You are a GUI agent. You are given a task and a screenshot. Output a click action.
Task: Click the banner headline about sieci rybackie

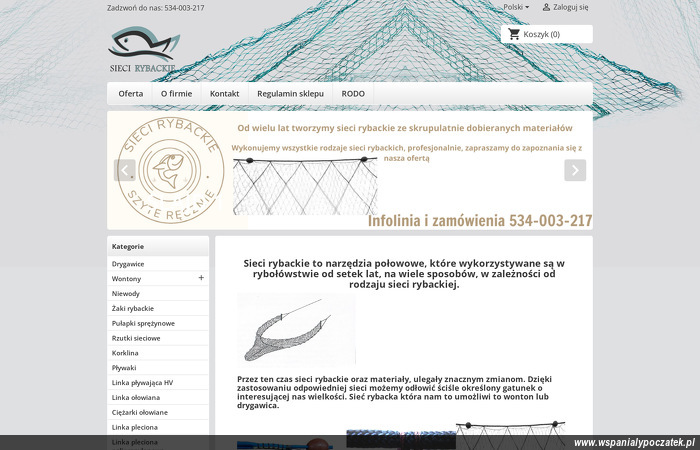coord(405,128)
